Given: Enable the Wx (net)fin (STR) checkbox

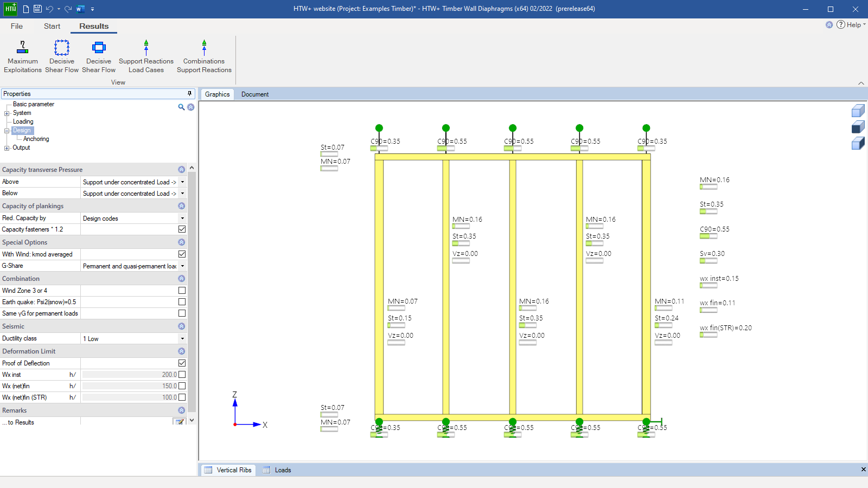Looking at the screenshot, I should click(182, 397).
